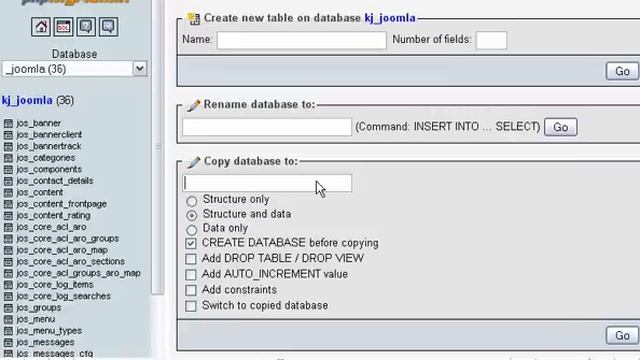
Task: Click table icon beside jos_content
Action: pyautogui.click(x=8, y=192)
